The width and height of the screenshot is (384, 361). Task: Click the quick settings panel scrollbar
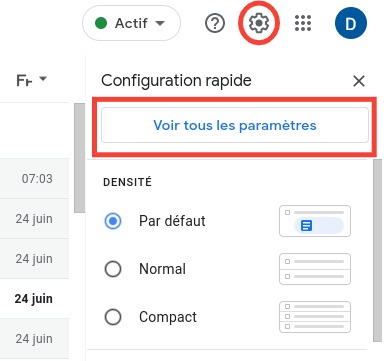point(377,250)
